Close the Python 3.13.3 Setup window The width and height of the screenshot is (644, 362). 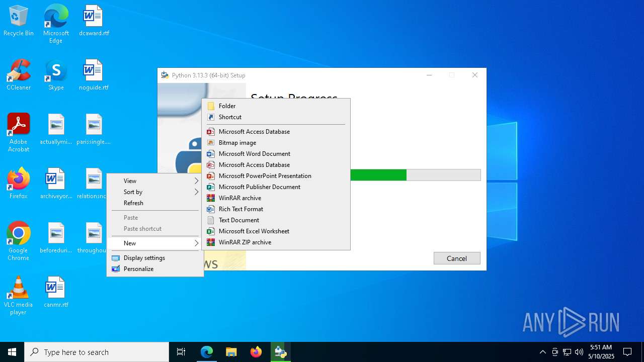point(474,75)
